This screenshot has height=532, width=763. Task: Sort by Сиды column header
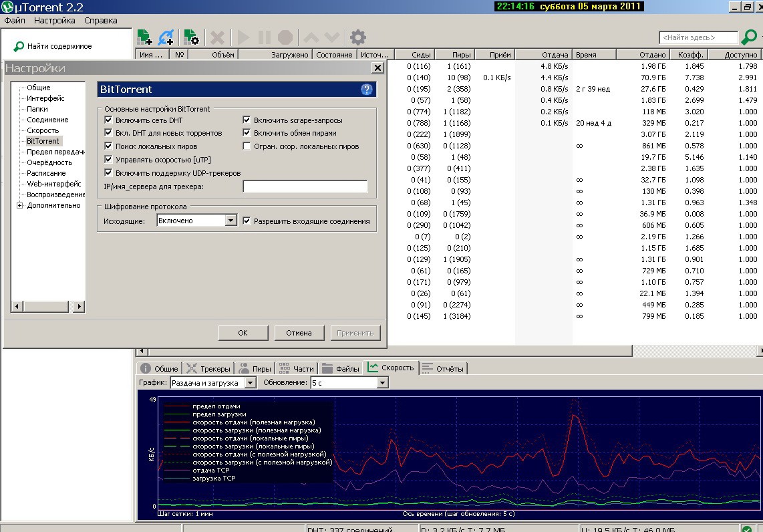coord(414,55)
